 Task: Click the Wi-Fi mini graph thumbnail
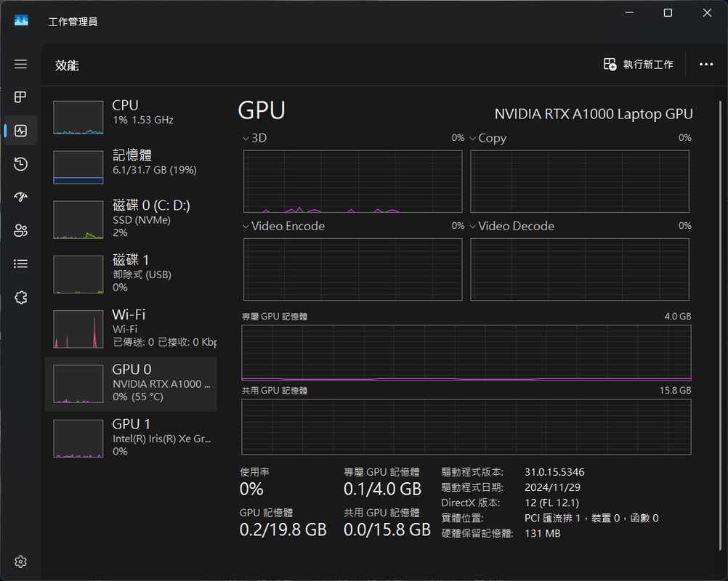tap(78, 329)
